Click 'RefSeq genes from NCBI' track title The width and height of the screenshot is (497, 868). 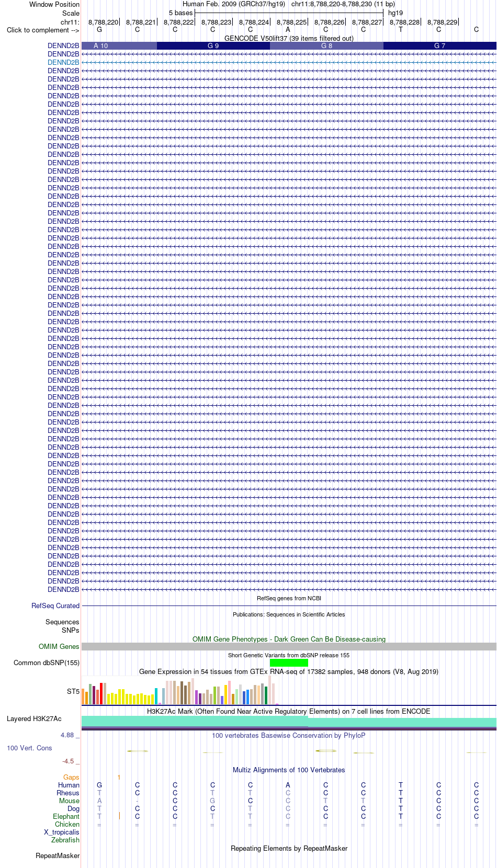click(289, 598)
